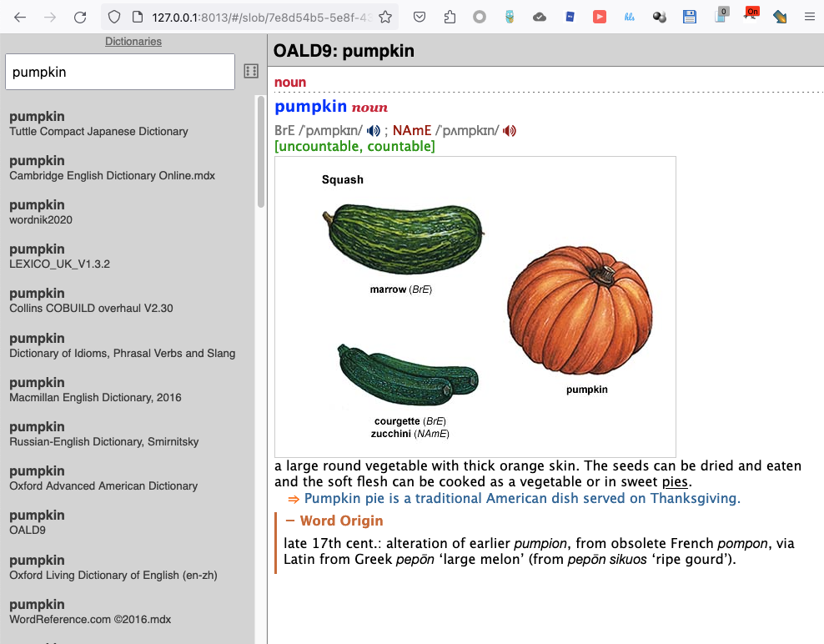824x644 pixels.
Task: Click the blue floppy disk extension icon
Action: pyautogui.click(x=689, y=17)
